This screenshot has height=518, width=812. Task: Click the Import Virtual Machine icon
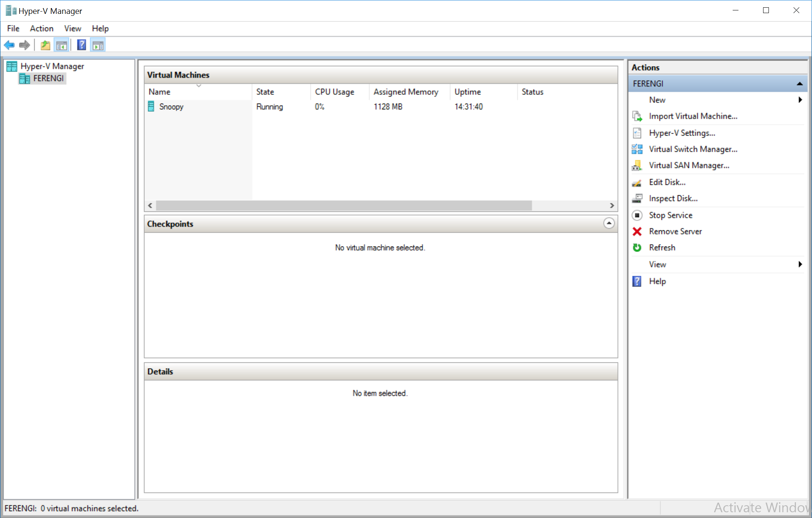[637, 116]
